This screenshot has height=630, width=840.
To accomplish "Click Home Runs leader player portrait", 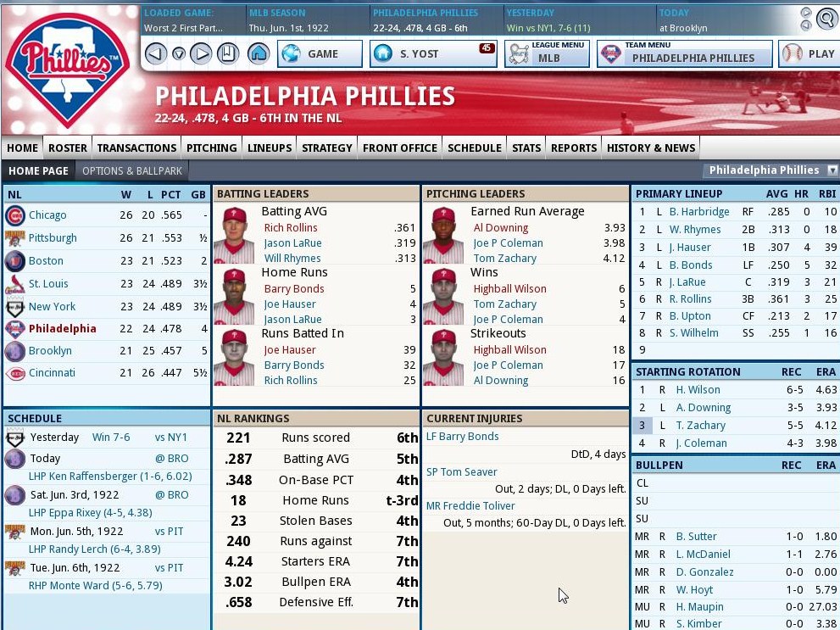I will [234, 296].
